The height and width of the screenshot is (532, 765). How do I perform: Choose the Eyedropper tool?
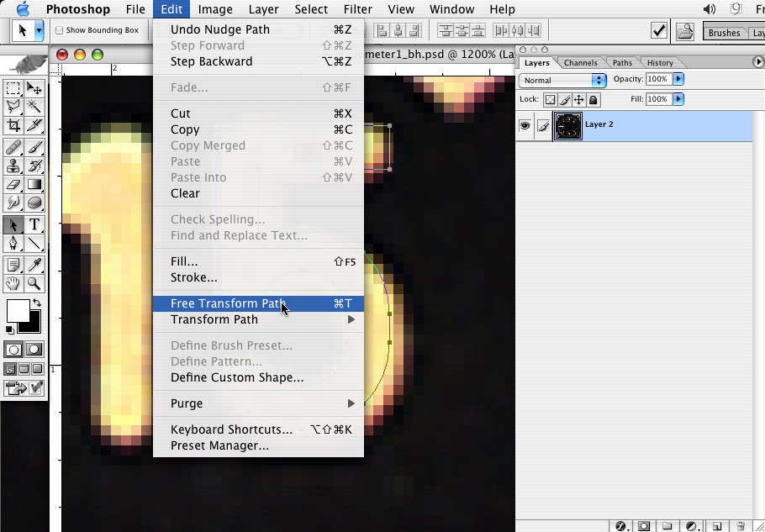point(34,265)
